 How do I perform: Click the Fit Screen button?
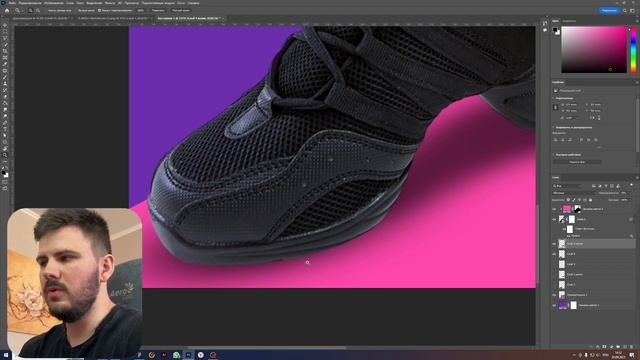158,10
